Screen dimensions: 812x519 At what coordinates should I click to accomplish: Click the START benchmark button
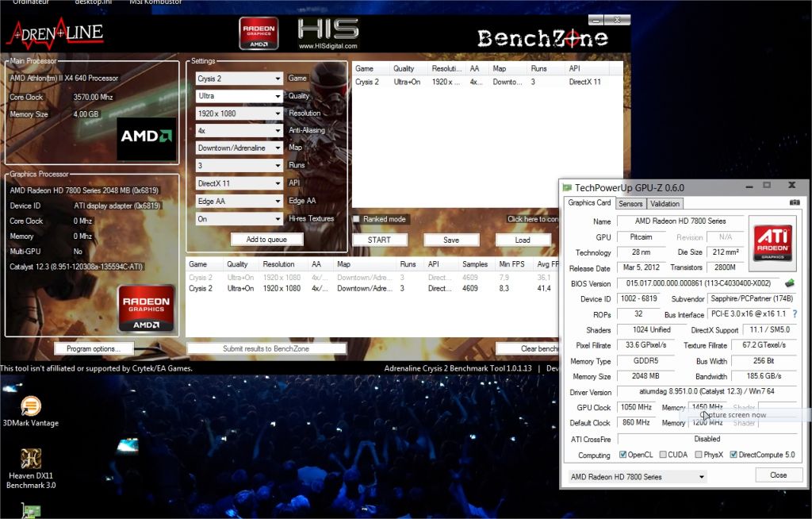pos(379,240)
